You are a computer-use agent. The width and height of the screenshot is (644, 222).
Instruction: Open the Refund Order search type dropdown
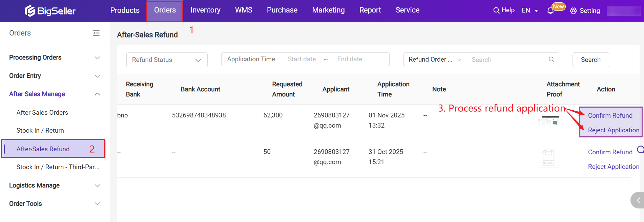tap(435, 60)
